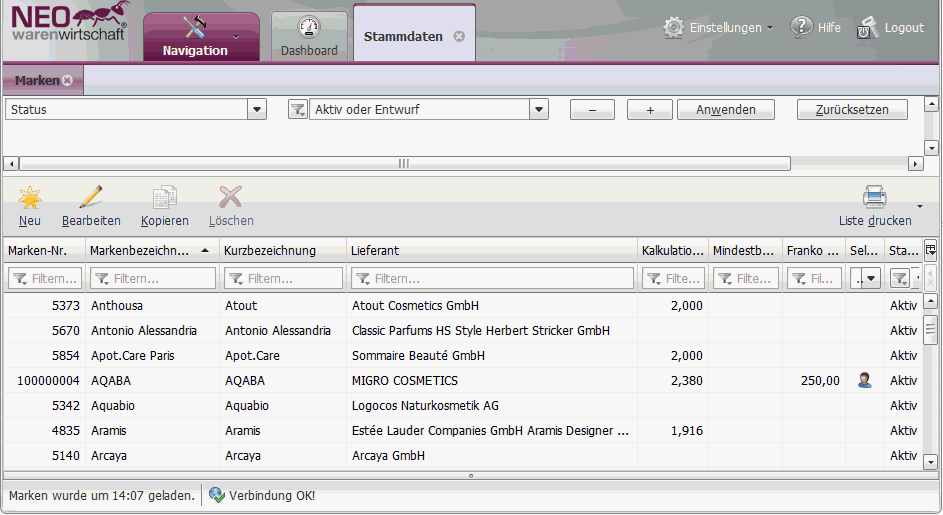Sort by Marken-Nr. column header

45,250
